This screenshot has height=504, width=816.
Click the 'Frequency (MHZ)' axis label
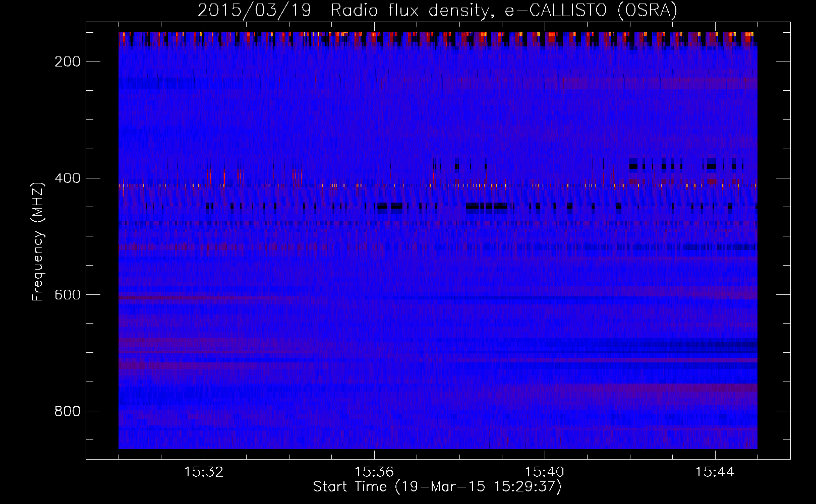point(38,241)
